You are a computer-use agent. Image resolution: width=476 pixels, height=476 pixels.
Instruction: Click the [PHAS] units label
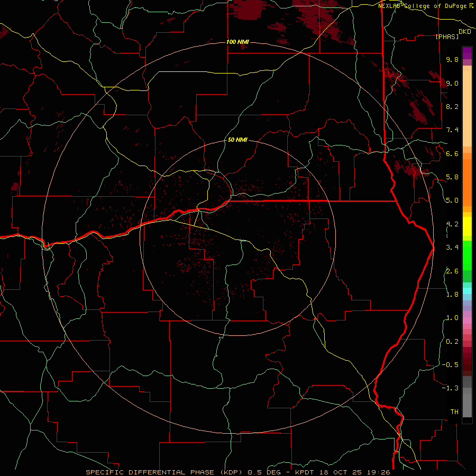coord(447,36)
